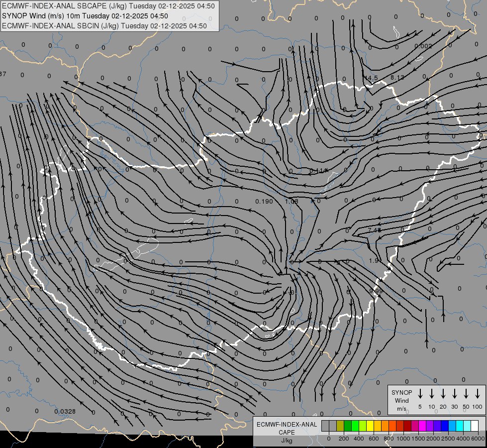Click the m/s unit in wind legend
Screen dimensions: 487x448
coord(401,409)
